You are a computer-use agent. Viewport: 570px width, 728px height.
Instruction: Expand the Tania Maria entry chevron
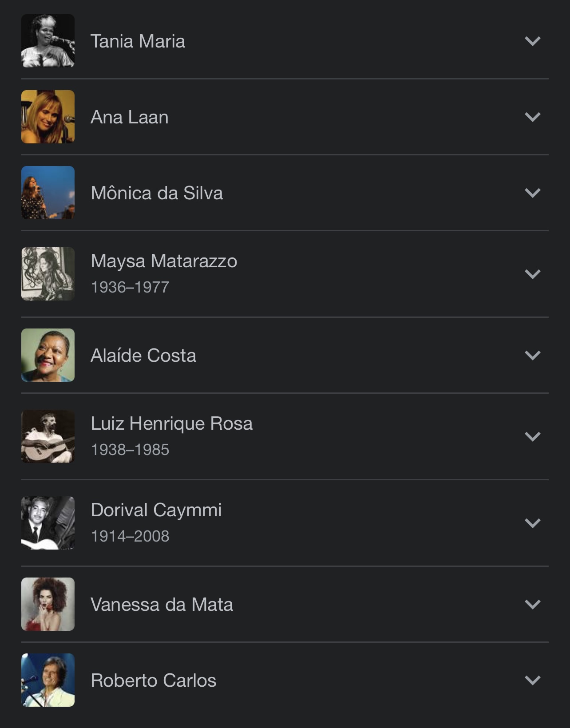coord(532,41)
